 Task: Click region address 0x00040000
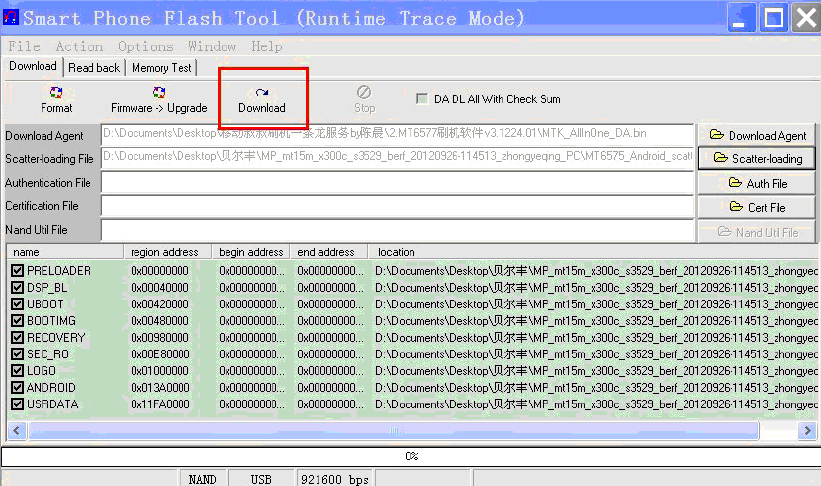click(160, 288)
